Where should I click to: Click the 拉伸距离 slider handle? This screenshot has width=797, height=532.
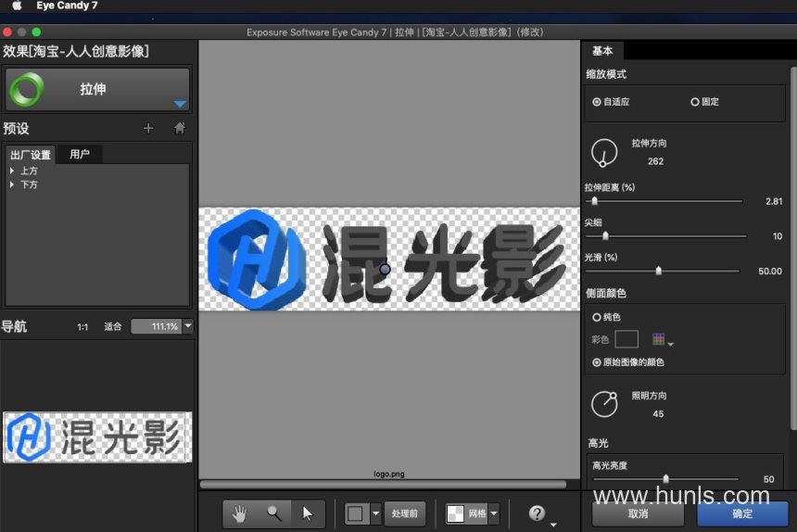595,201
